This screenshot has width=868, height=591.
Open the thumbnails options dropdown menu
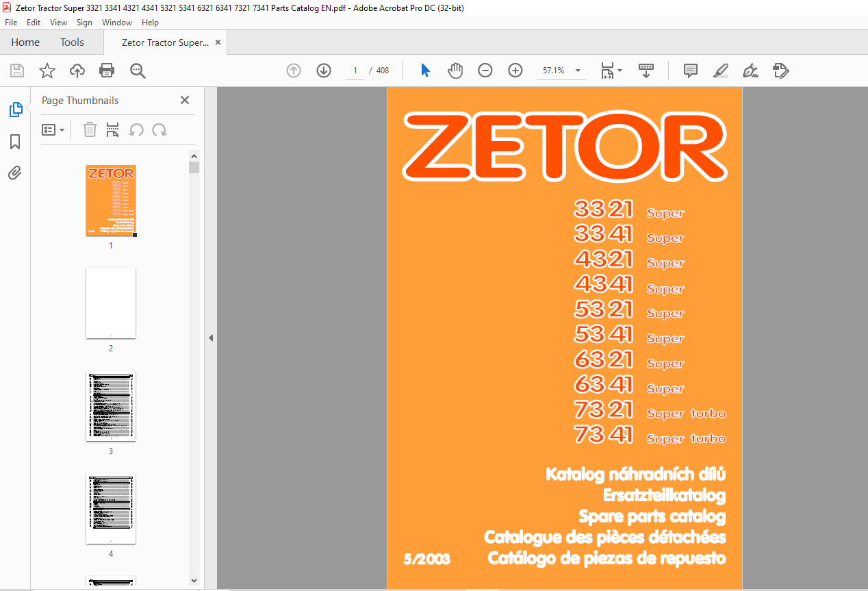[x=53, y=129]
